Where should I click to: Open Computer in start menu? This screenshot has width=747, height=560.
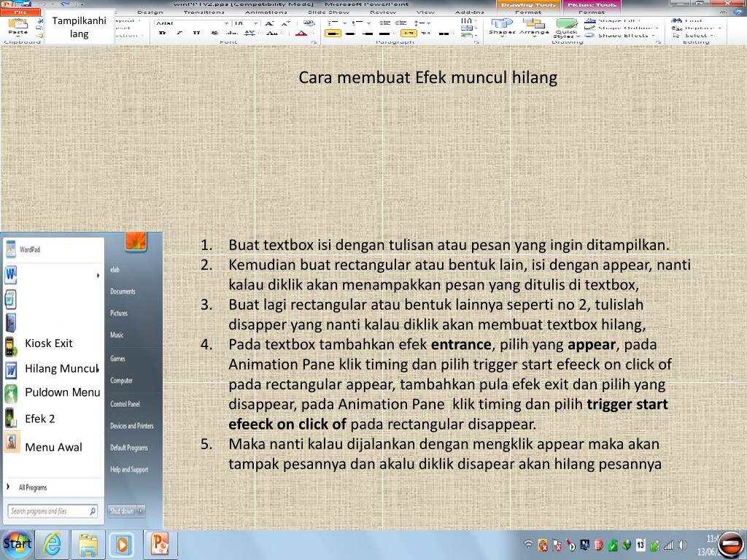point(122,381)
